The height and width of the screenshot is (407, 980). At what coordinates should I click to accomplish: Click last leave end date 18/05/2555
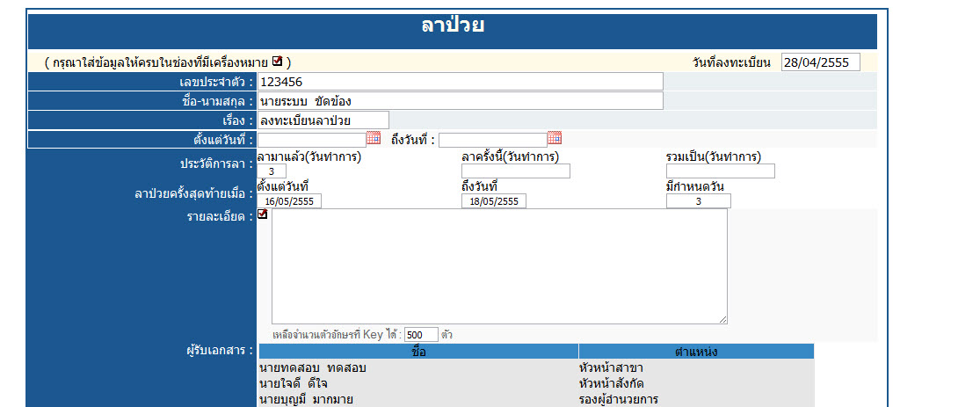pyautogui.click(x=494, y=201)
